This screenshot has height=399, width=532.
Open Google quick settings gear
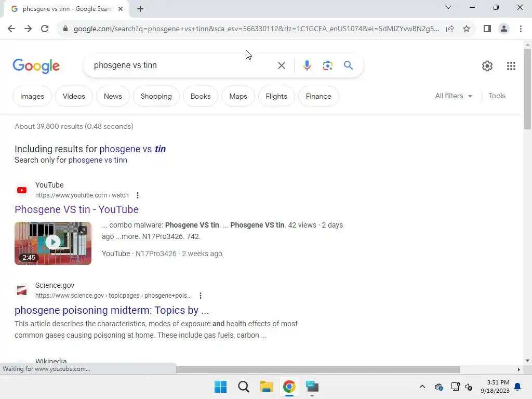coord(487,66)
